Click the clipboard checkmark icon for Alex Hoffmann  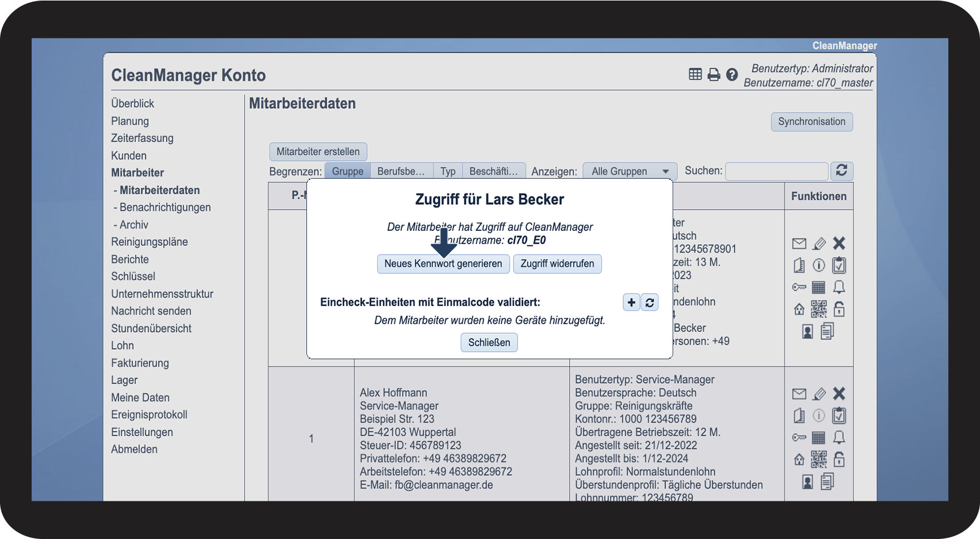pos(839,415)
